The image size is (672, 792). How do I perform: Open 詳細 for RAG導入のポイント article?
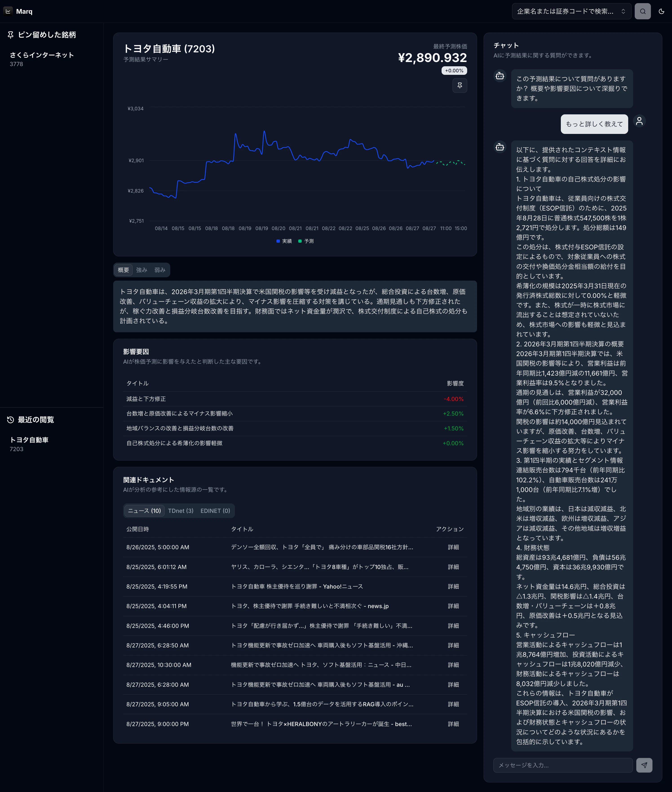tap(453, 704)
